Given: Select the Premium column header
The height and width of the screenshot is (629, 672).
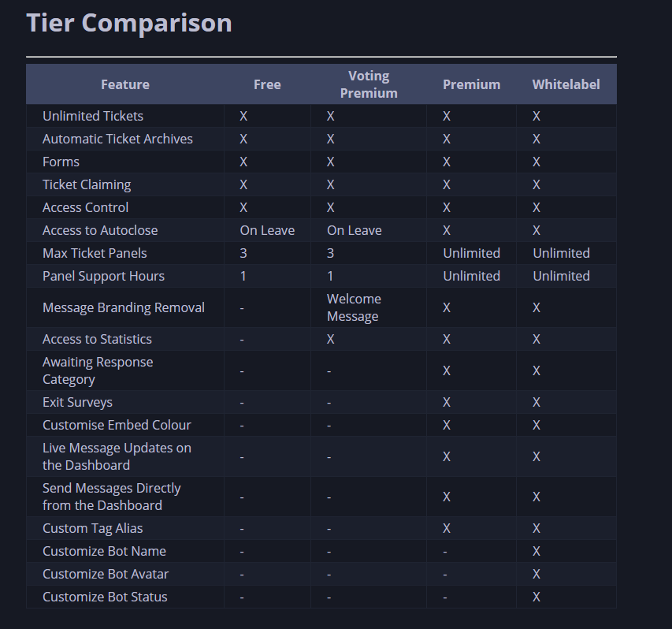Looking at the screenshot, I should pos(471,84).
